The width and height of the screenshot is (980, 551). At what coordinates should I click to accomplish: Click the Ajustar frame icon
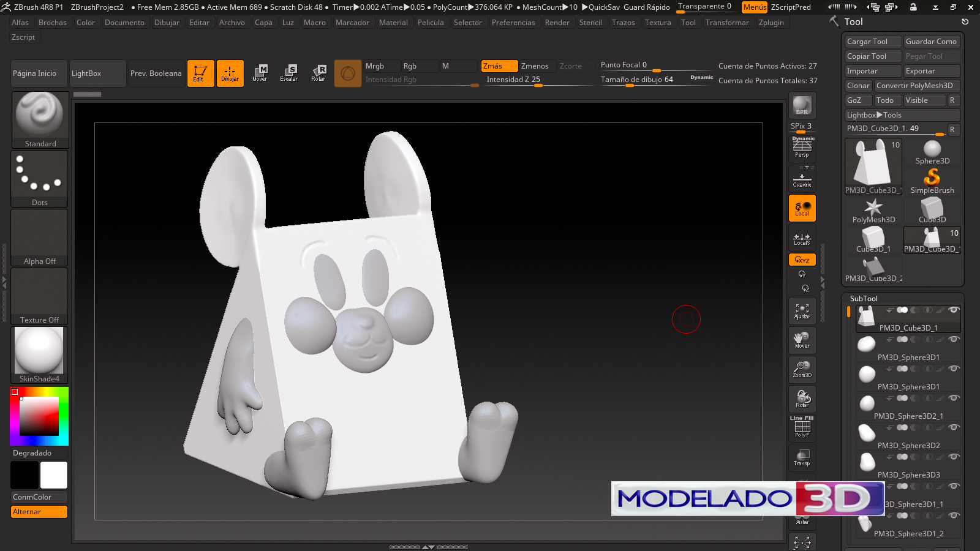[802, 311]
